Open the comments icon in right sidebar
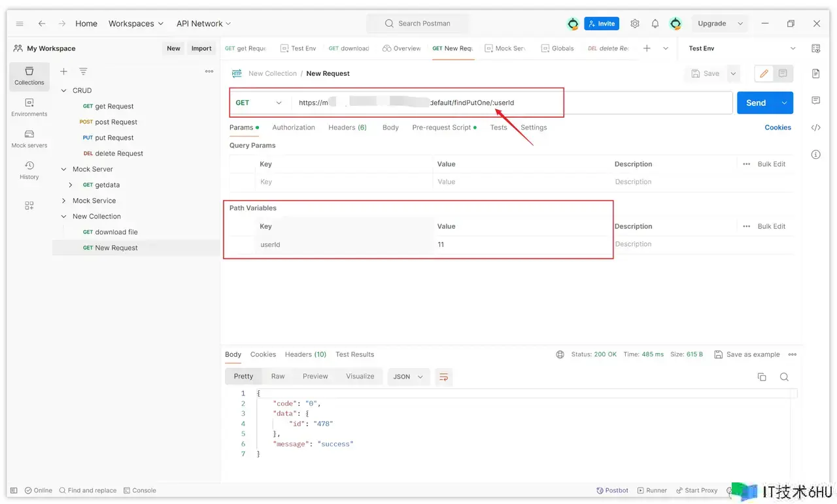The width and height of the screenshot is (837, 504). tap(815, 101)
